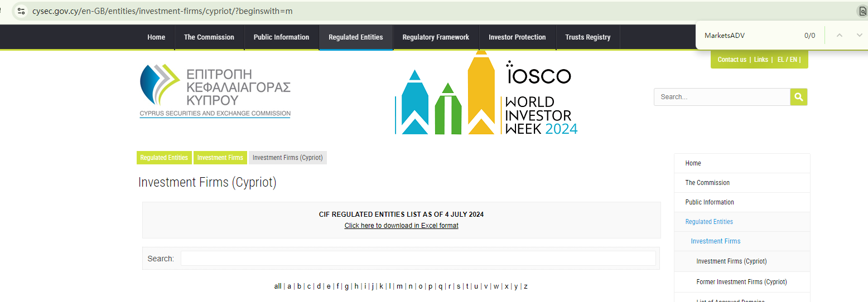
Task: Switch language with EL / EN link
Action: [787, 60]
